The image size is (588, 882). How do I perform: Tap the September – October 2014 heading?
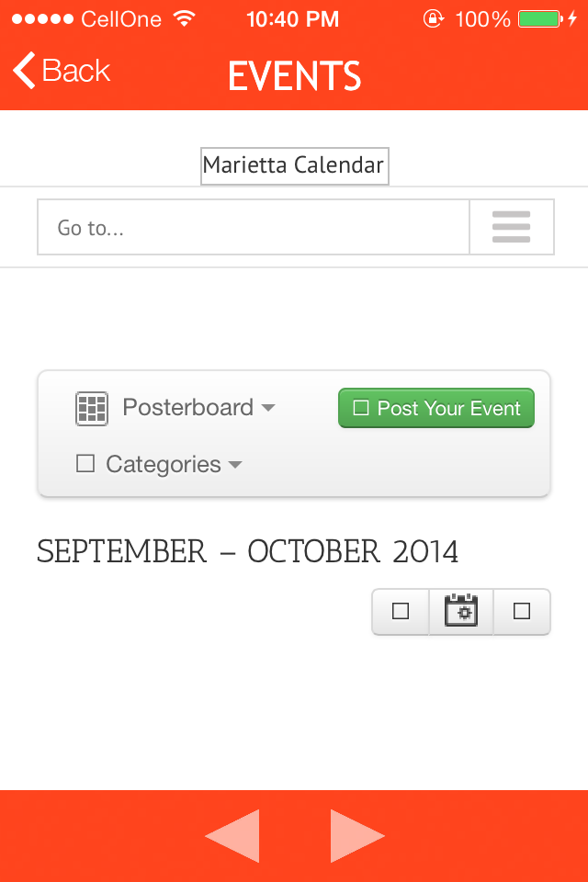pos(247,552)
